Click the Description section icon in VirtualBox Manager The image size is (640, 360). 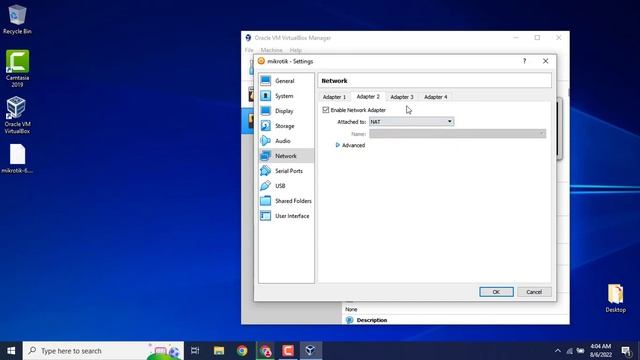(x=349, y=320)
